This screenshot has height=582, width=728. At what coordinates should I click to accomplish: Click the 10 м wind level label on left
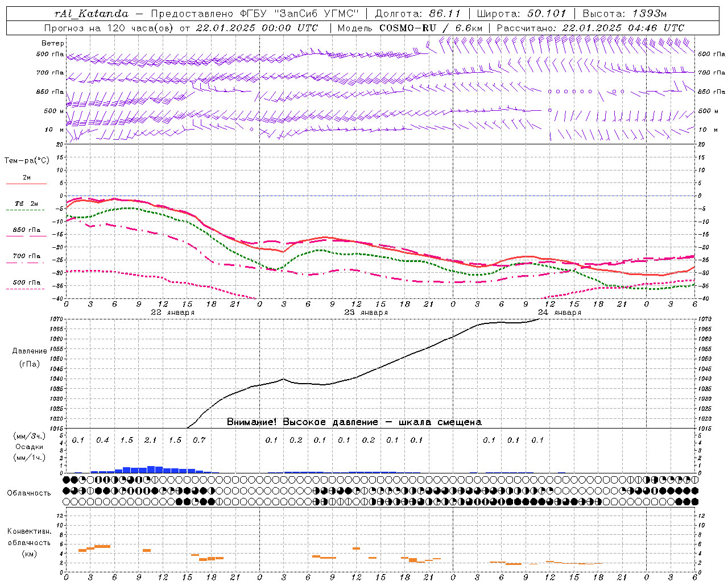[x=55, y=130]
